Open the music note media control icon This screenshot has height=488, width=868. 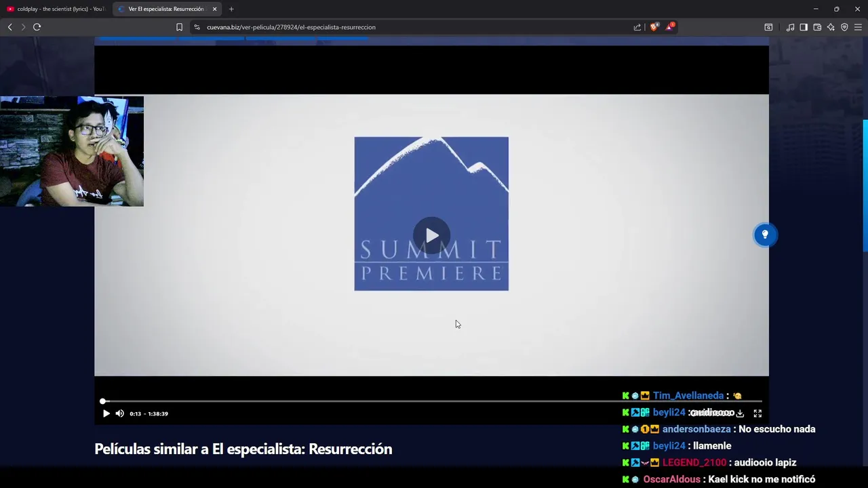point(790,27)
